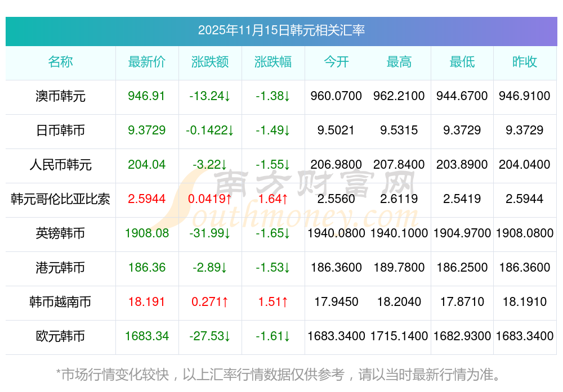
Task: Click low value 944.6700
Action: pos(462,96)
